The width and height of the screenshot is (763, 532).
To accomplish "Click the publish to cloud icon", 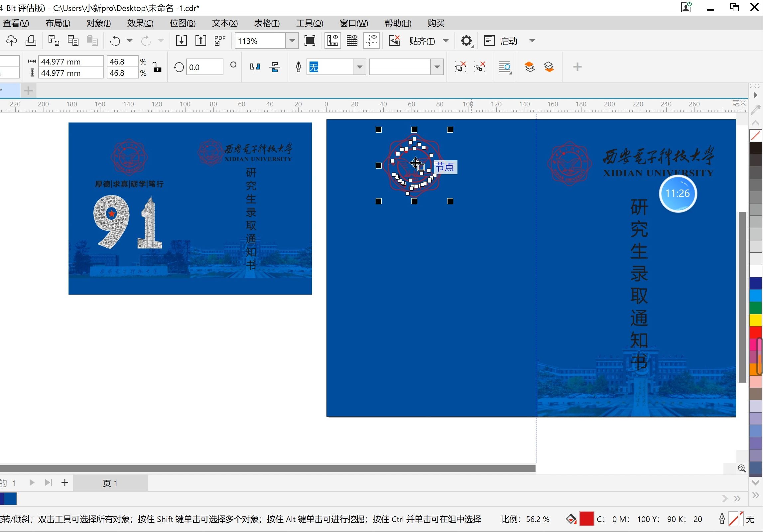I will point(11,41).
